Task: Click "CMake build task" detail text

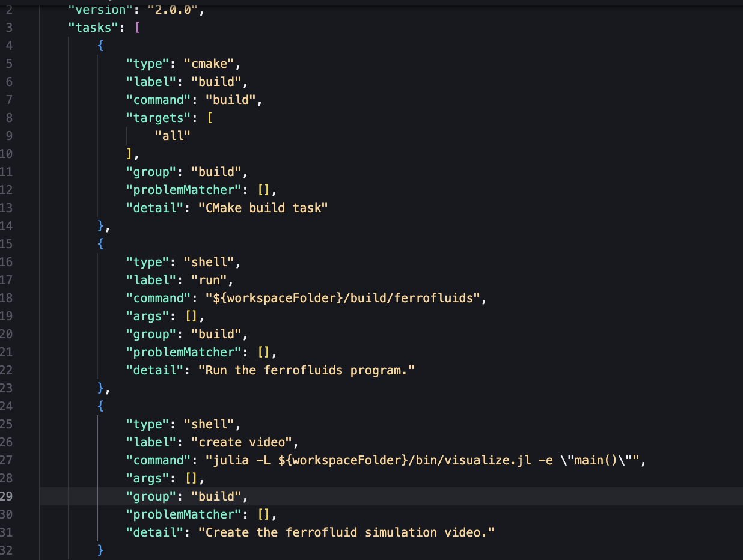Action: 263,208
